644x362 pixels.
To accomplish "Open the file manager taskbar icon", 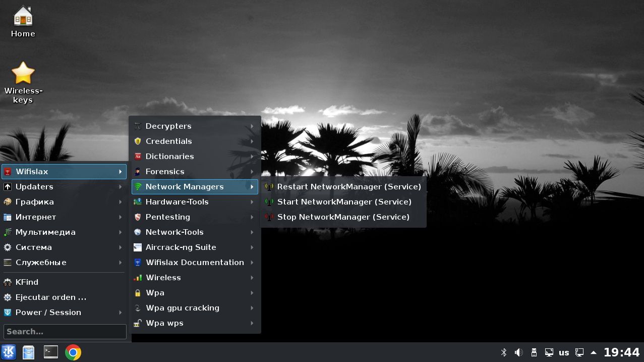I will [x=29, y=352].
